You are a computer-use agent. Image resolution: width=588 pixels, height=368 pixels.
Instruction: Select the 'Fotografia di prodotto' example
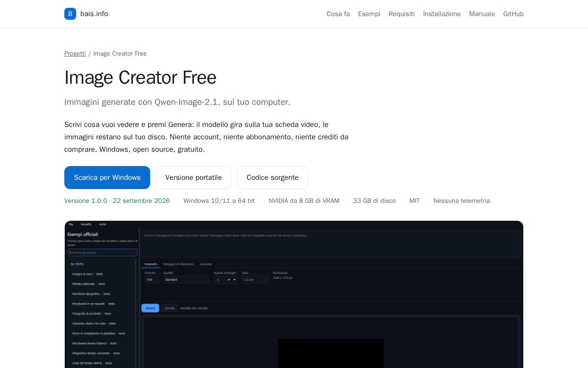pyautogui.click(x=91, y=313)
